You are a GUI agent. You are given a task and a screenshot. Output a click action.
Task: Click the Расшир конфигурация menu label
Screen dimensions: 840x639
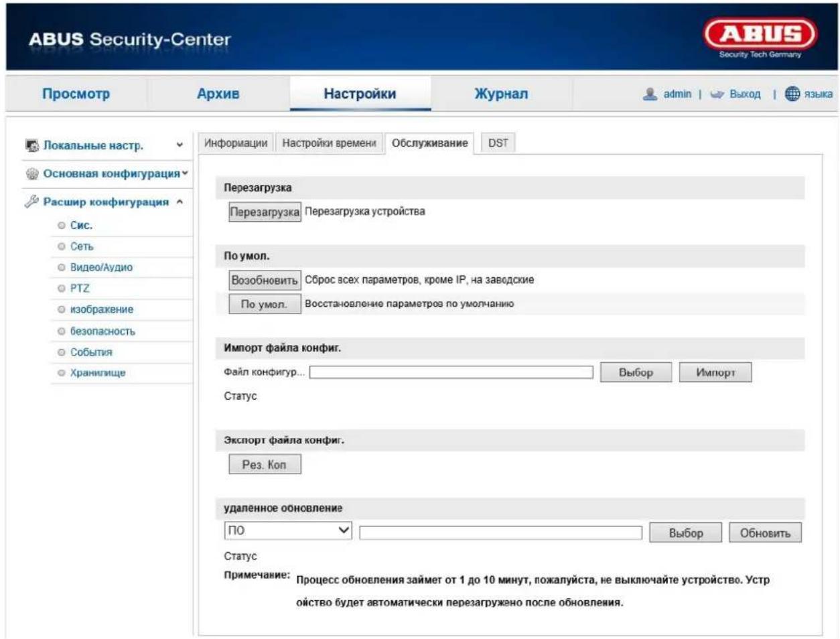pos(106,202)
